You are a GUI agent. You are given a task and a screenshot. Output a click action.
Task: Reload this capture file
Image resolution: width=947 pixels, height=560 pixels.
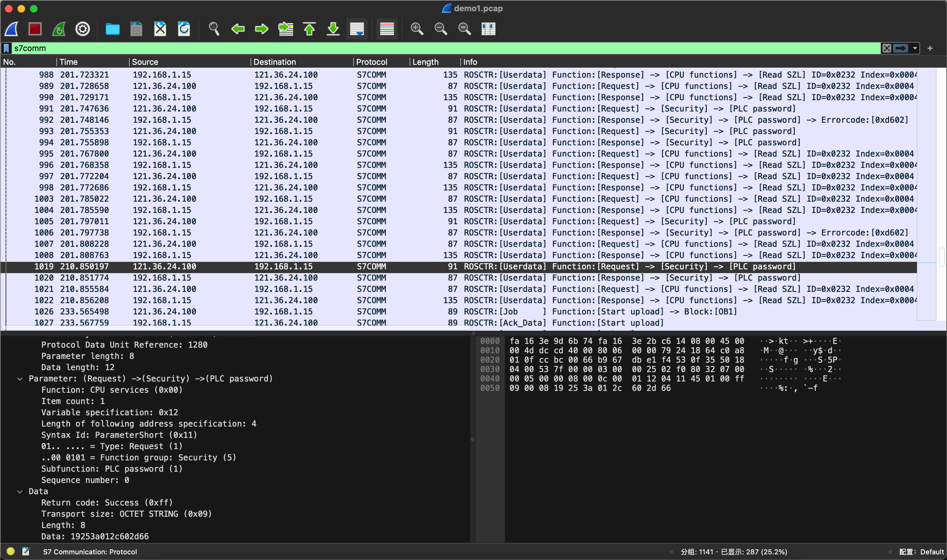(184, 29)
